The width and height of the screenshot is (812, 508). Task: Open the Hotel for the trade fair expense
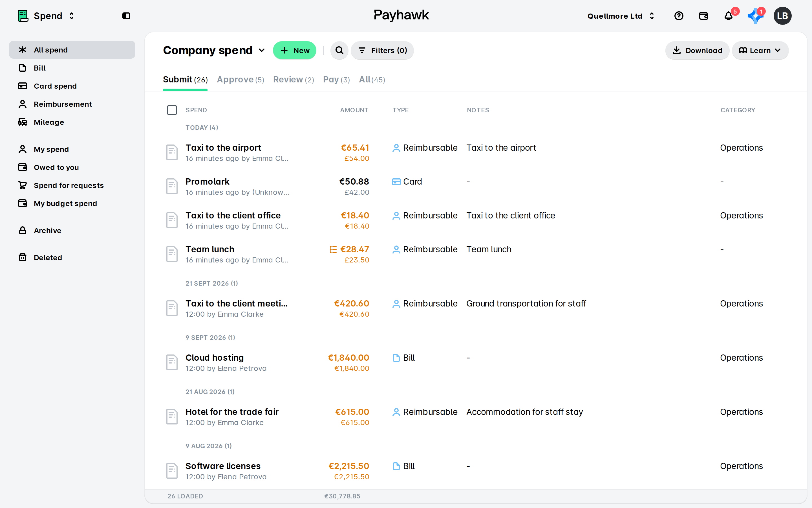pyautogui.click(x=476, y=417)
